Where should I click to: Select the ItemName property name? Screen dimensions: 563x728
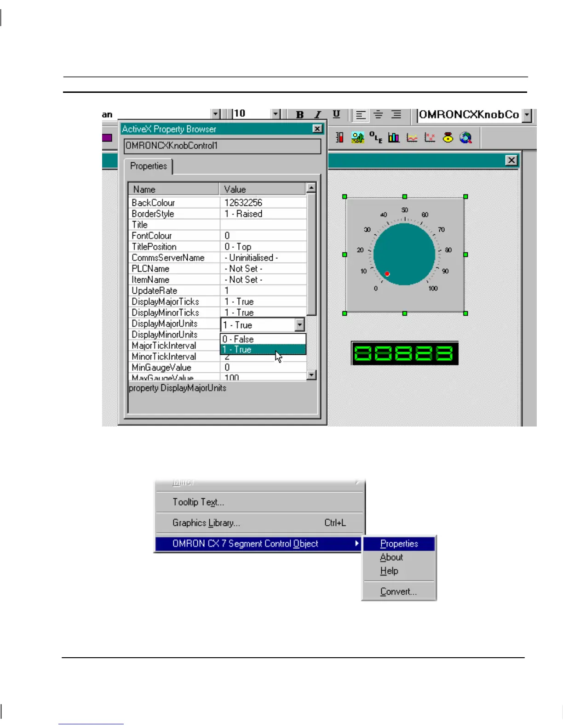coord(150,280)
